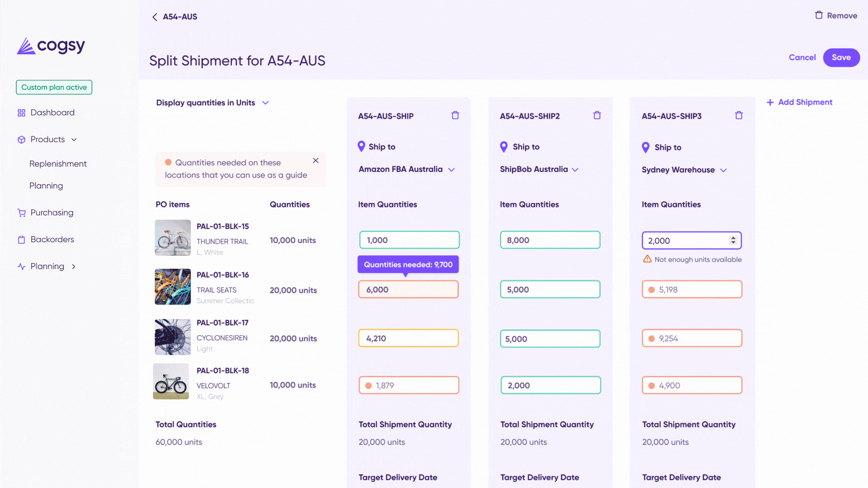Delete the A54-AUS-SHIP shipment via trash icon
Viewport: 868px width, 488px height.
pos(455,115)
